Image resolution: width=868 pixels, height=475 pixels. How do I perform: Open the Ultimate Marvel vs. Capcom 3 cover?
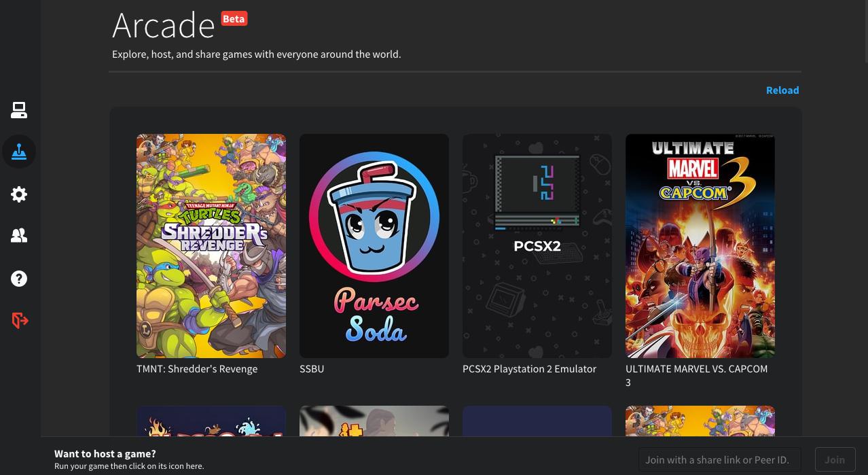point(700,246)
